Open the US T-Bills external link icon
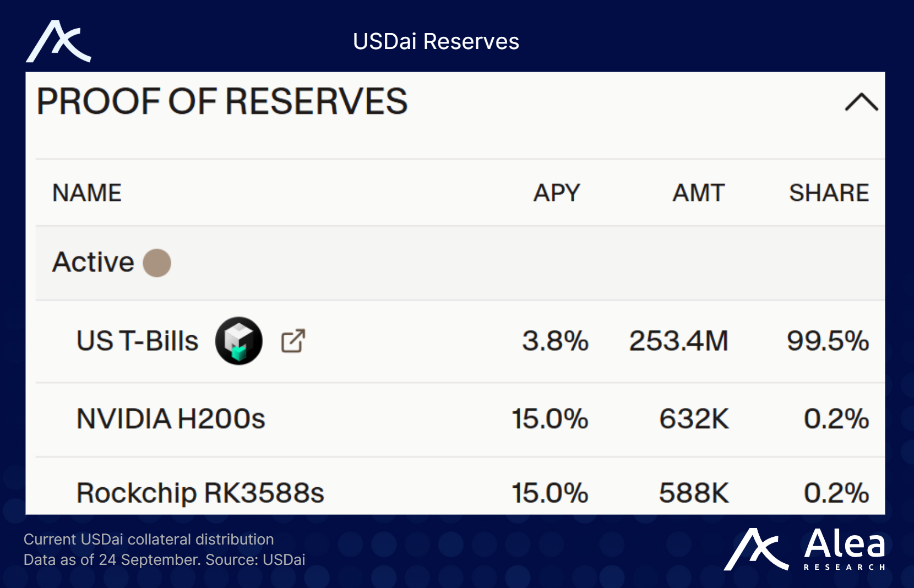 [292, 341]
